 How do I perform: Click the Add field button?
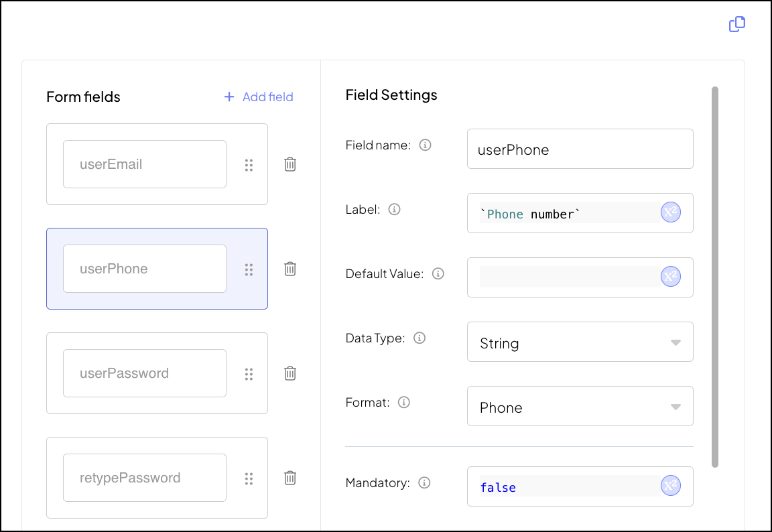pos(259,97)
